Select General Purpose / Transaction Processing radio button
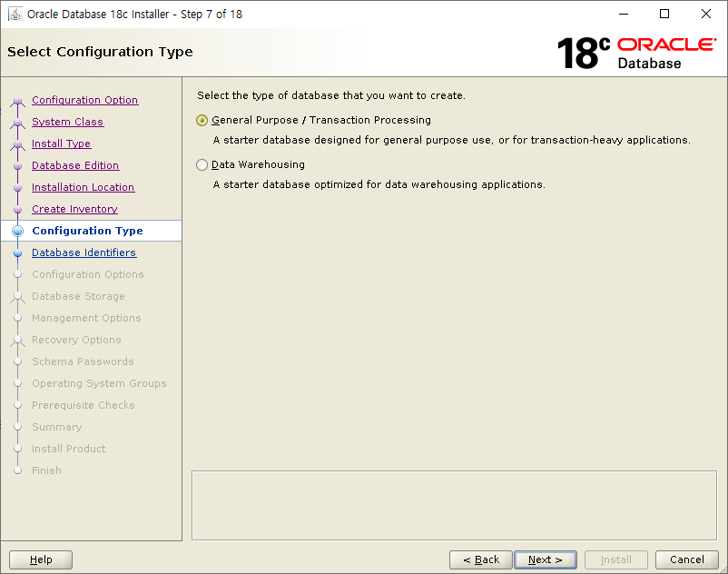The height and width of the screenshot is (574, 728). click(202, 120)
